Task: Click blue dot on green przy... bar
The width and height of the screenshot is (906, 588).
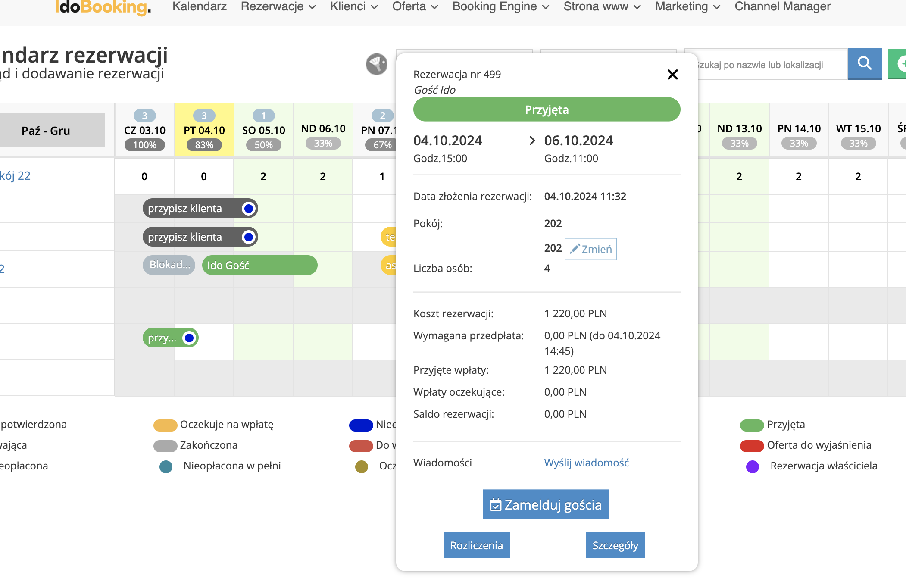Action: (x=189, y=338)
